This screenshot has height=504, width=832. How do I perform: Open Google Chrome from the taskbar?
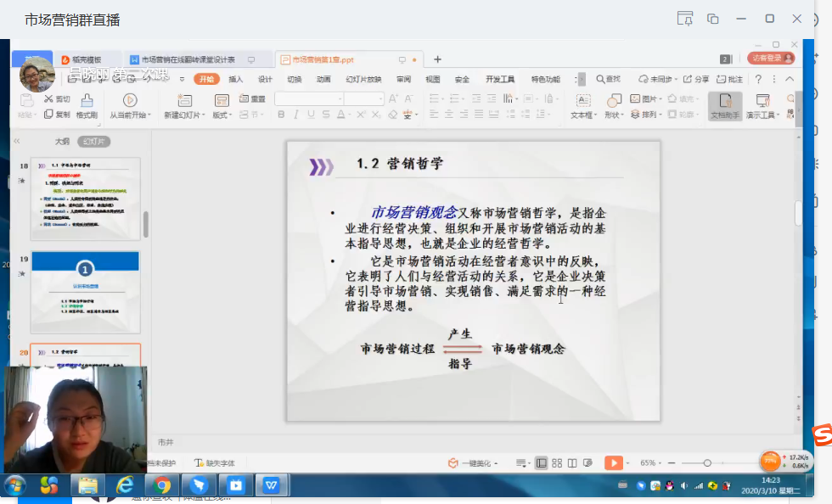pos(162,485)
